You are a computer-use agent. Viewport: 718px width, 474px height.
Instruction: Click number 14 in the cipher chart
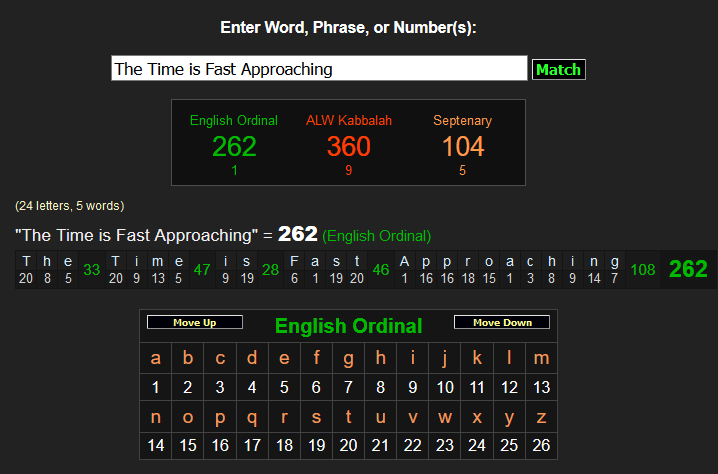(x=155, y=446)
